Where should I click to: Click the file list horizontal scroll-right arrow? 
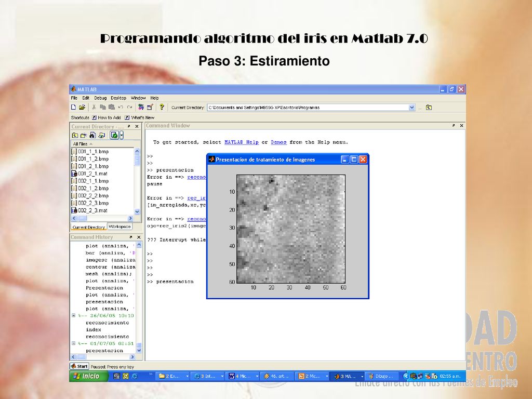130,218
